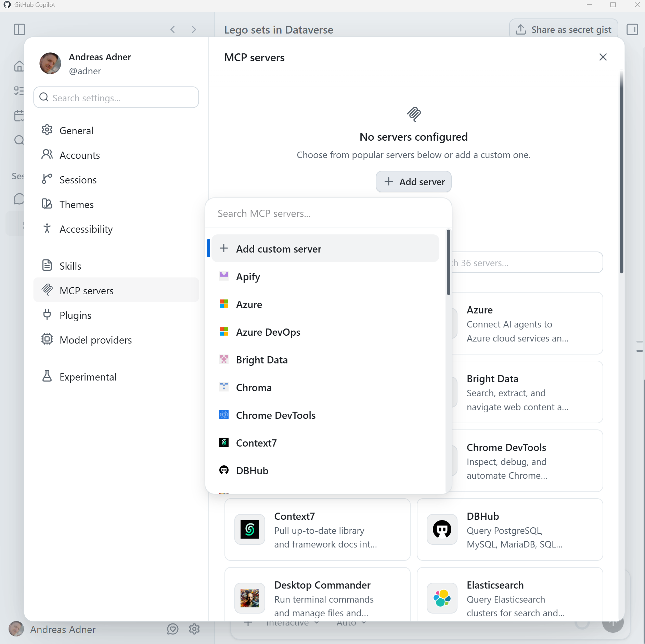Select DBHub in the server dropdown
Screen dimensions: 645x644
tap(325, 471)
